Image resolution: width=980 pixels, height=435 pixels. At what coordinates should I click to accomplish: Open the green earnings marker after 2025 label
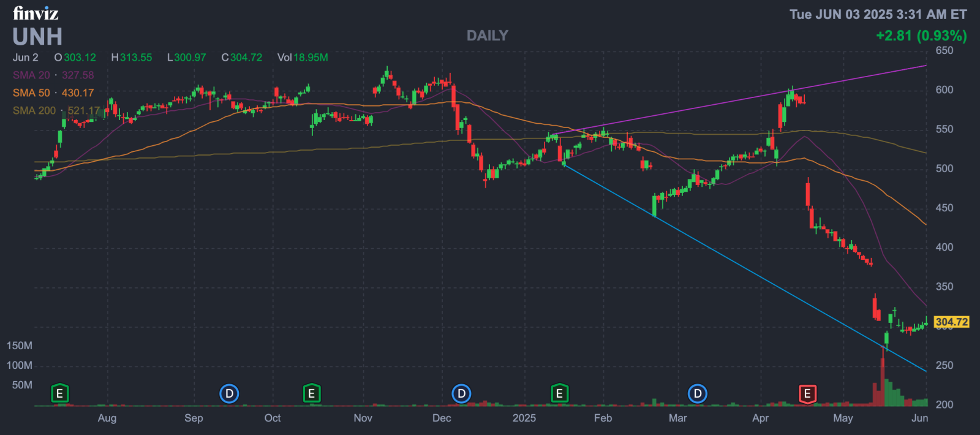[x=559, y=393]
